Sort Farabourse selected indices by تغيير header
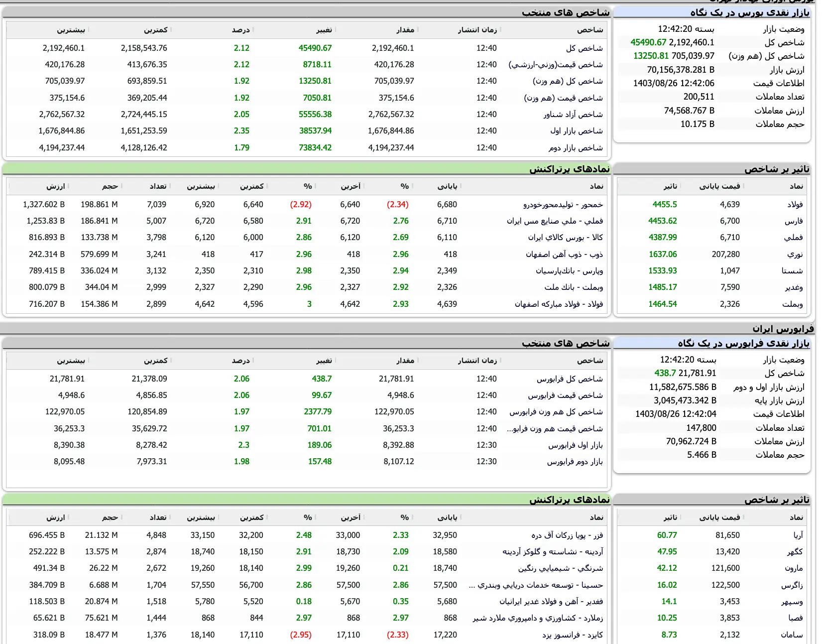Viewport: 825px width, 644px height. [324, 361]
